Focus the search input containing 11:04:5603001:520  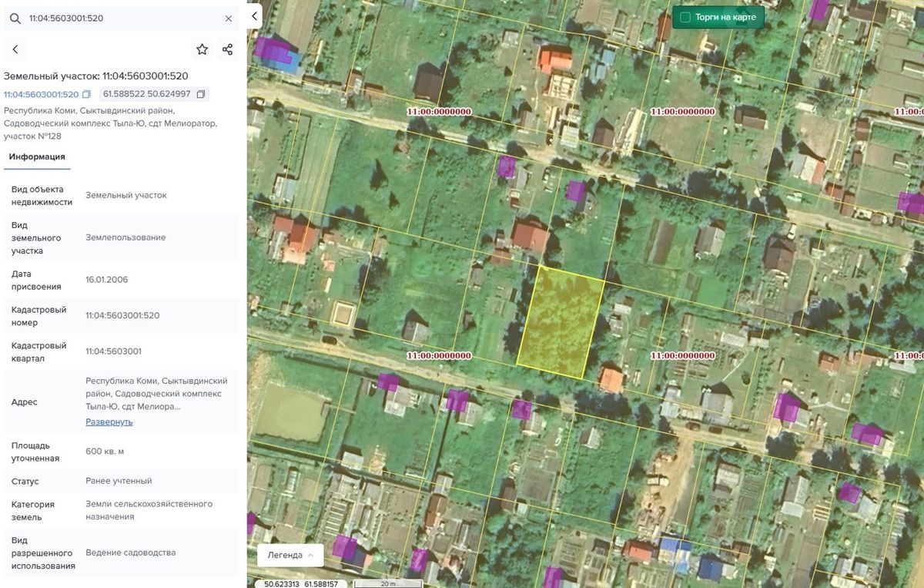[123, 18]
